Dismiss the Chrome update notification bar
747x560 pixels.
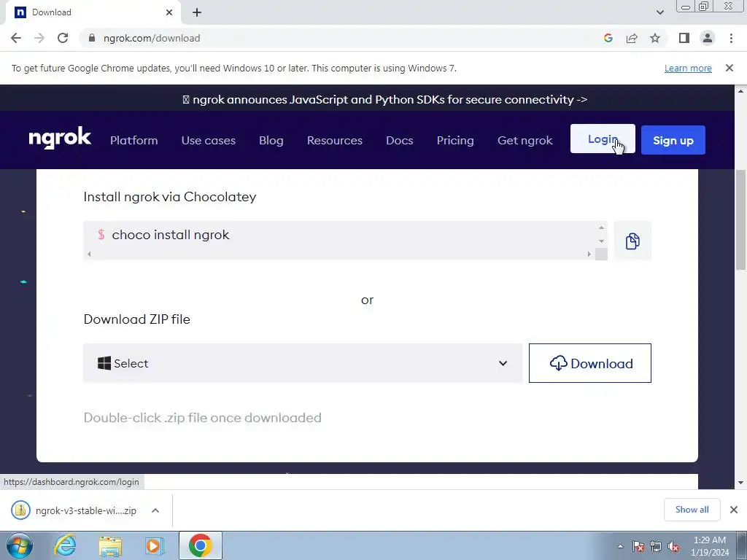729,68
